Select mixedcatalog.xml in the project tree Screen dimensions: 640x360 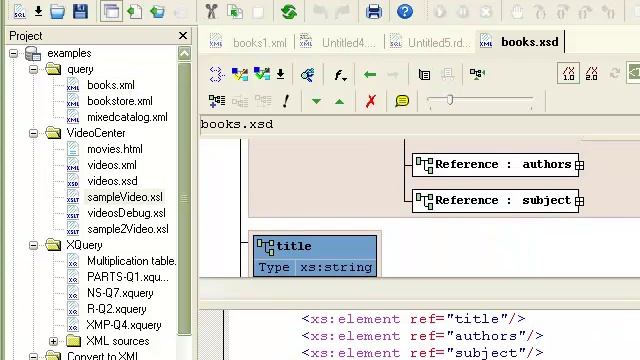point(127,117)
